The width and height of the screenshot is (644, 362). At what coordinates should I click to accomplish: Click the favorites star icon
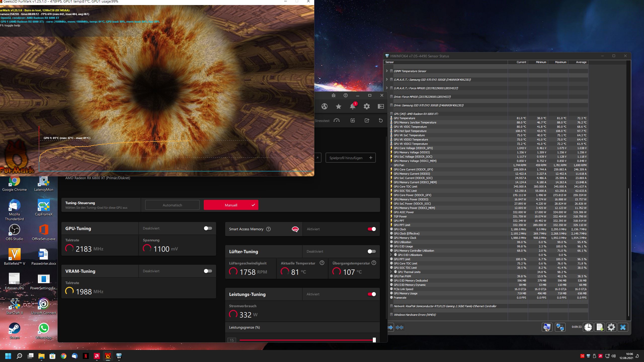pos(338,107)
